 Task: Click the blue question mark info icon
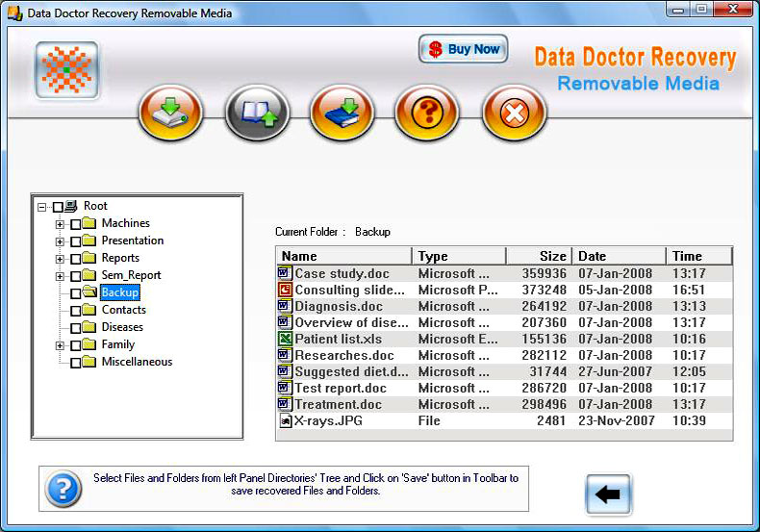tap(63, 489)
